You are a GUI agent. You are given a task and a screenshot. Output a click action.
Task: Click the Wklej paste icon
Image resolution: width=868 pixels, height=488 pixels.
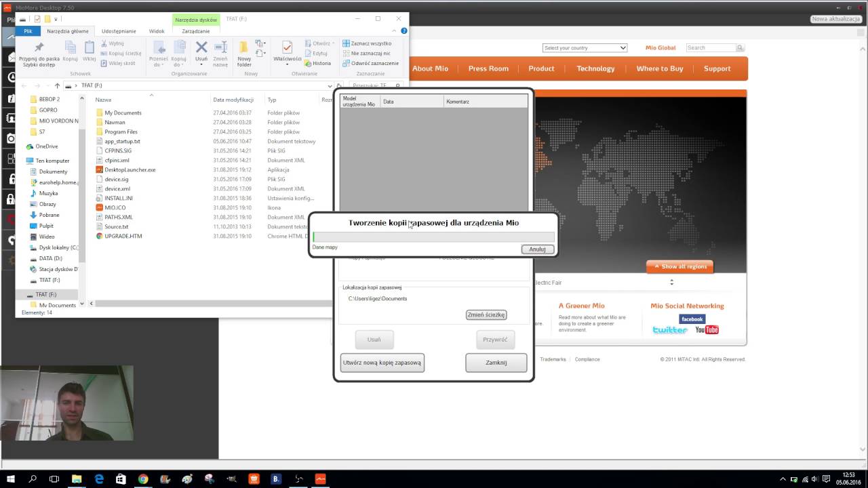pos(89,47)
